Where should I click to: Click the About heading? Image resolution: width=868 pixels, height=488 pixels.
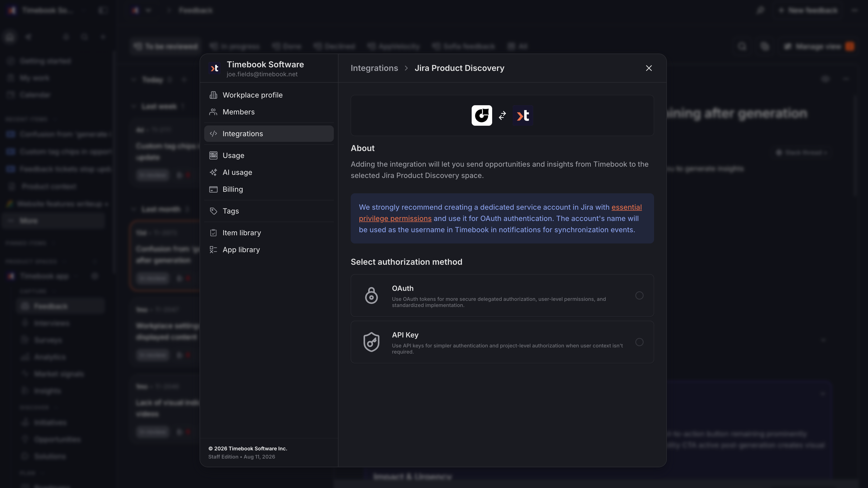tap(363, 148)
